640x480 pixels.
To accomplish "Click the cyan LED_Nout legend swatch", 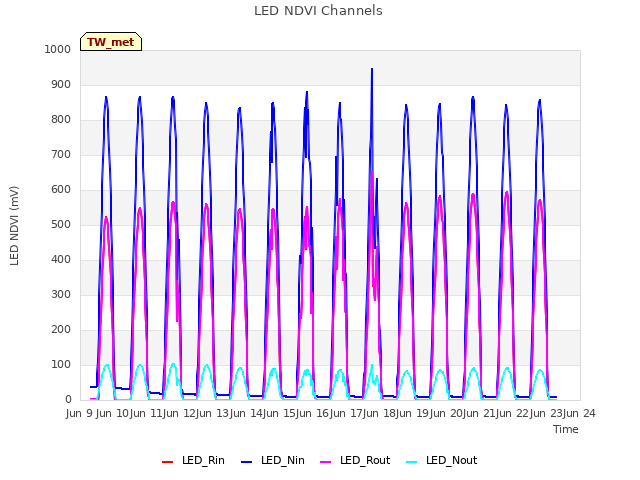I will pos(412,462).
